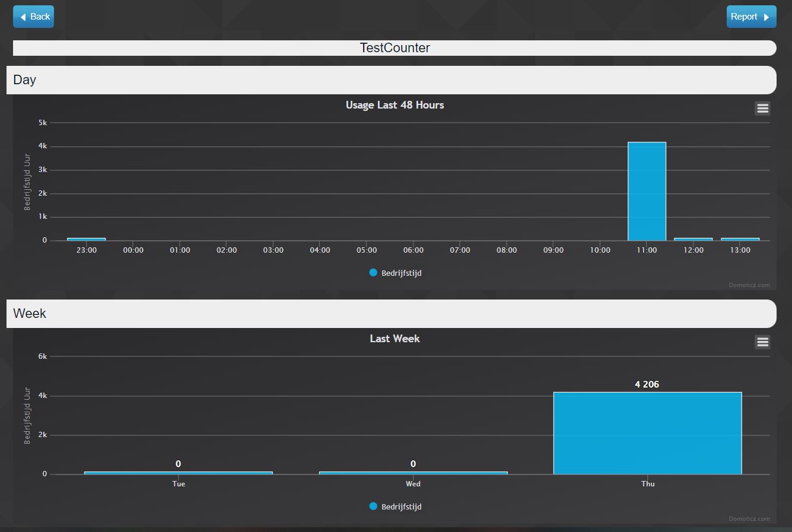Open the Last Week chart hamburger menu
The image size is (792, 532).
[762, 342]
